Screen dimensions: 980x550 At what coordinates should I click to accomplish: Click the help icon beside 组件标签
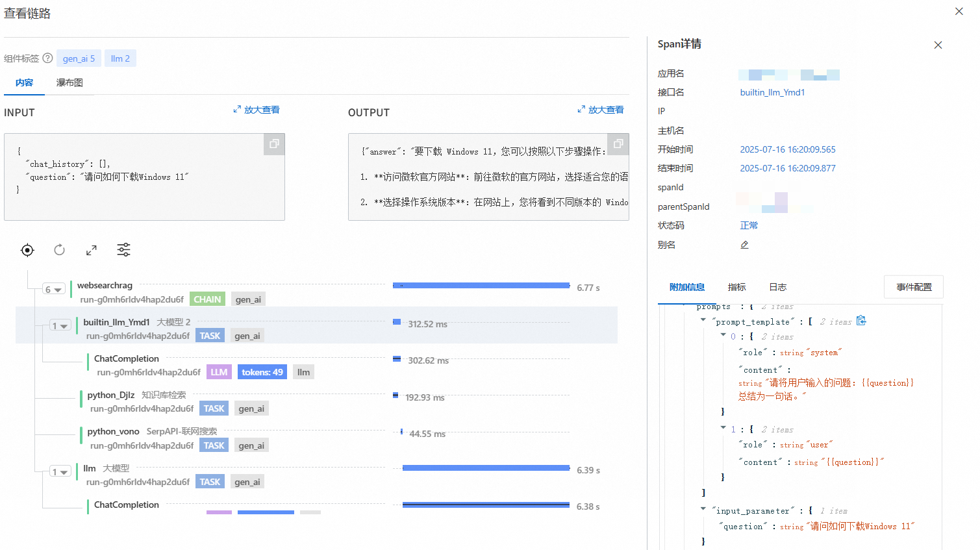[47, 58]
